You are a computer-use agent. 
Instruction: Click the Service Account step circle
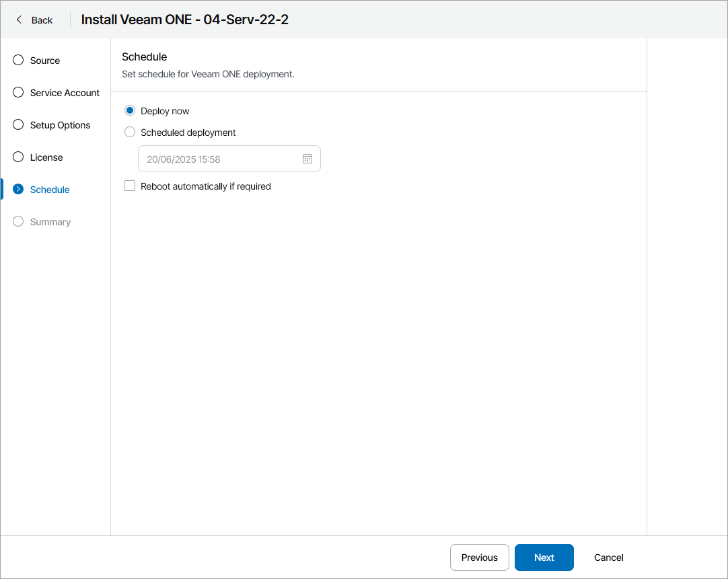click(18, 93)
